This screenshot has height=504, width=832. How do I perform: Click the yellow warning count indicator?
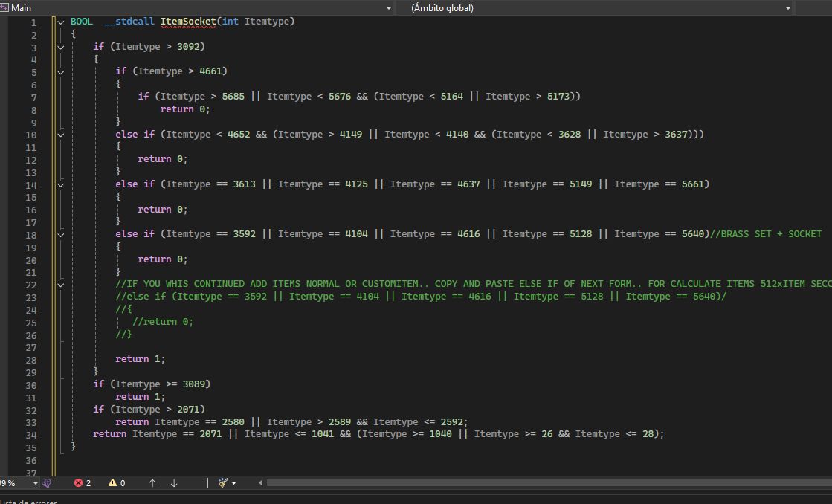click(x=117, y=482)
